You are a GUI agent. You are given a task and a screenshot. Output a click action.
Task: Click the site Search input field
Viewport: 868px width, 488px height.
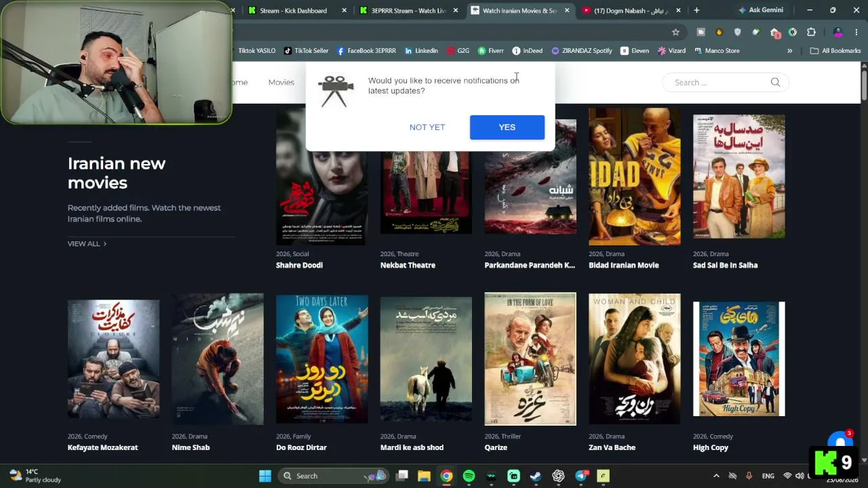pos(719,82)
